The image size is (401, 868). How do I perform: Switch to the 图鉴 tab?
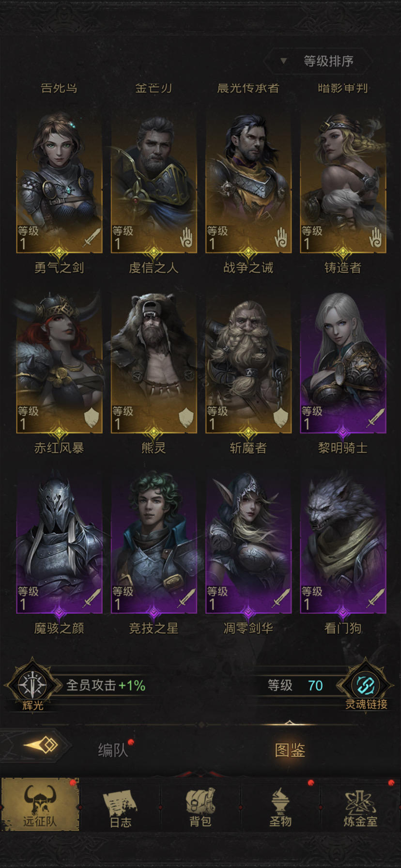coord(290,750)
